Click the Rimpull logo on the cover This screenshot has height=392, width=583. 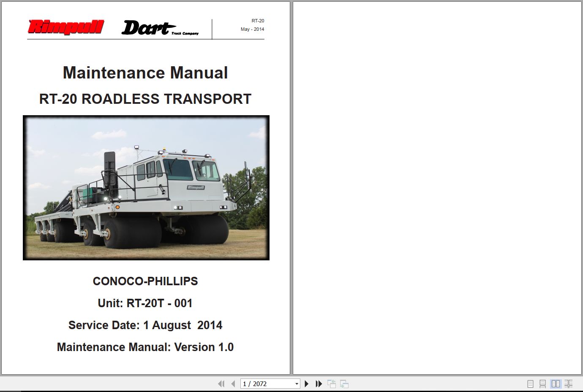[x=65, y=26]
